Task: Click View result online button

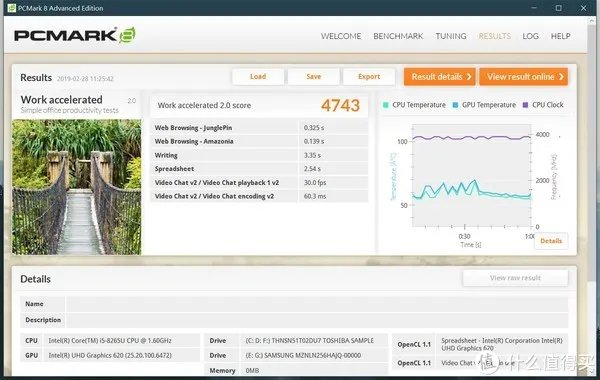Action: [523, 77]
